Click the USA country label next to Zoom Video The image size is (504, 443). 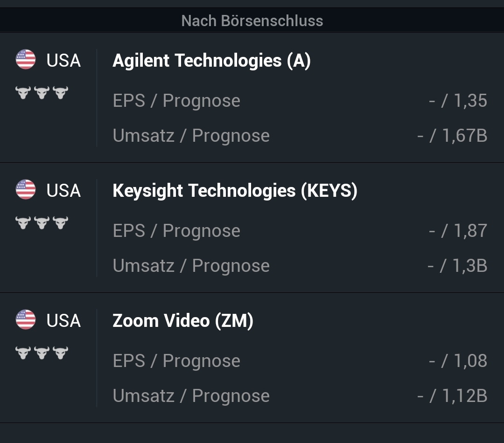coord(63,321)
